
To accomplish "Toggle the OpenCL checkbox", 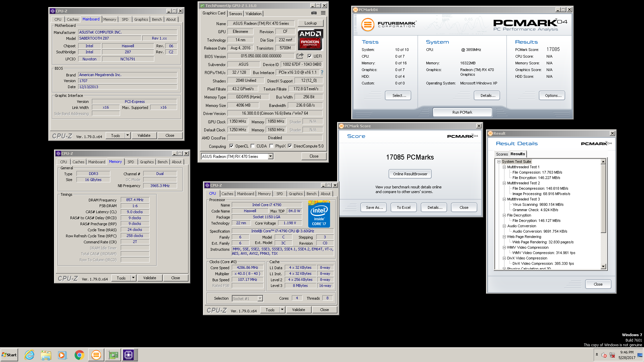I will click(231, 146).
